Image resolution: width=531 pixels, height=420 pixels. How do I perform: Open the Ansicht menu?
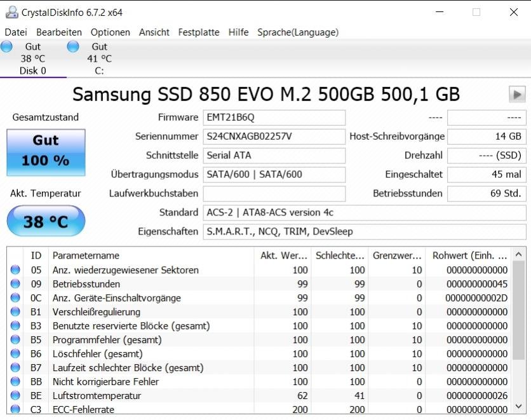tap(154, 32)
